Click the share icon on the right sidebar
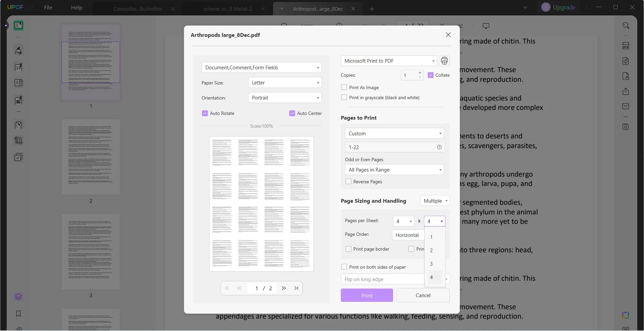 tap(626, 91)
